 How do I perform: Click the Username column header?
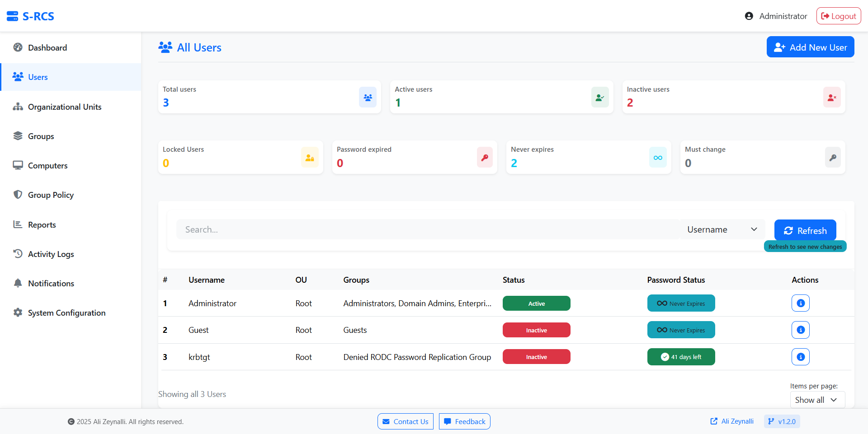[207, 280]
